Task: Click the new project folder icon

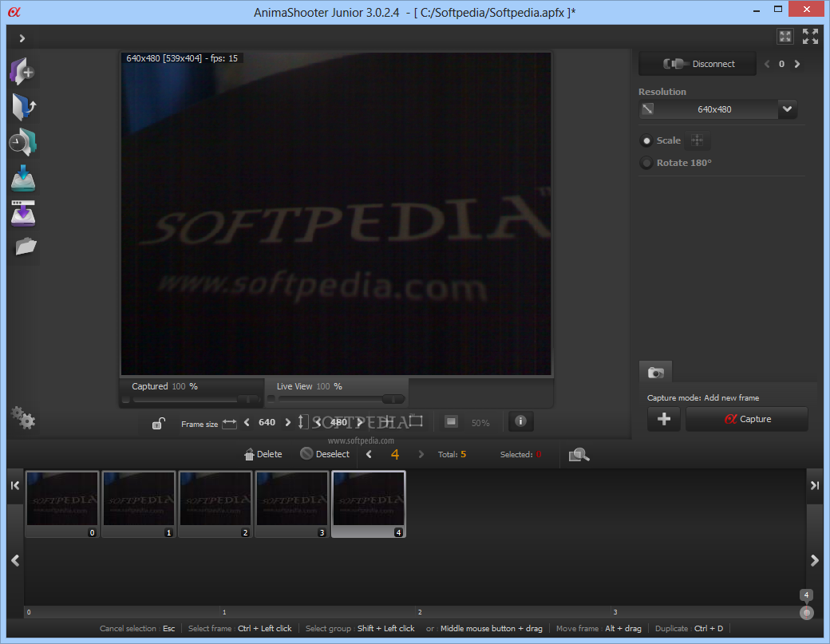Action: coord(22,72)
